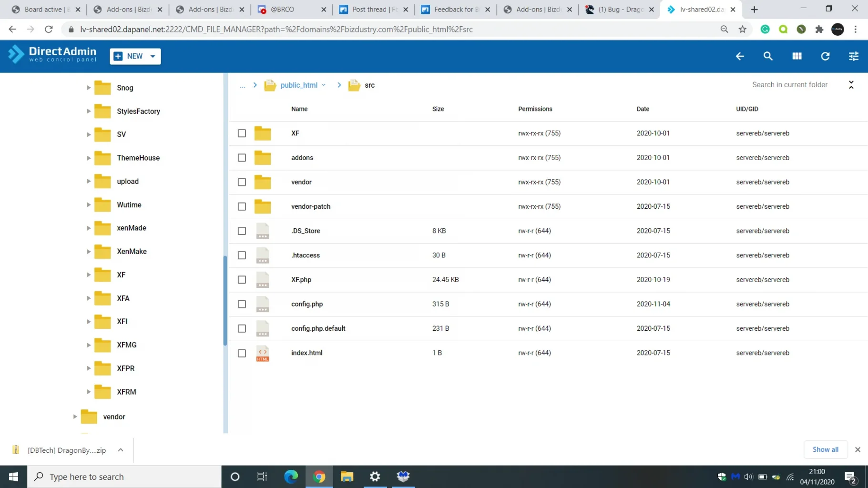Screen dimensions: 868x488
Task: Check the .htaccess checkbox
Action: 242,255
